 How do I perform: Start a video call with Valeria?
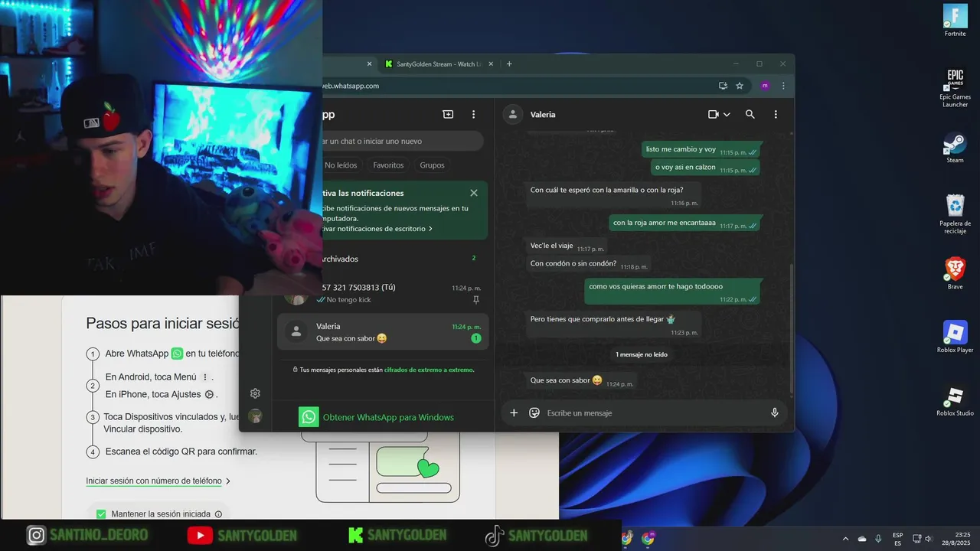tap(714, 114)
